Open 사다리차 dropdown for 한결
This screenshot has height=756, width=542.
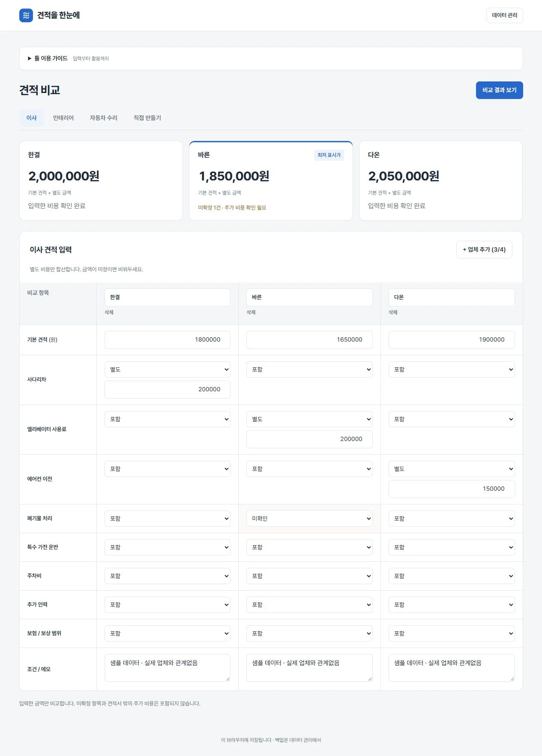[x=168, y=369]
